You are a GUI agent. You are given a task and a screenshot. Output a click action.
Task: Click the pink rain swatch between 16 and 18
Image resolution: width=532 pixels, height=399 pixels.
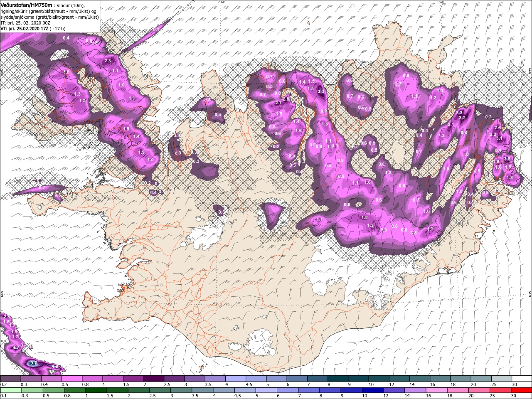(x=436, y=390)
